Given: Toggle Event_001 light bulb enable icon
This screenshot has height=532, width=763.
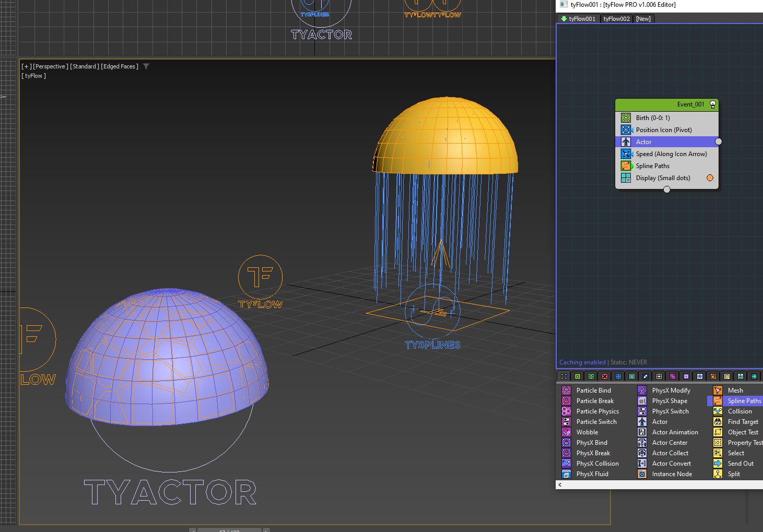Looking at the screenshot, I should click(712, 104).
